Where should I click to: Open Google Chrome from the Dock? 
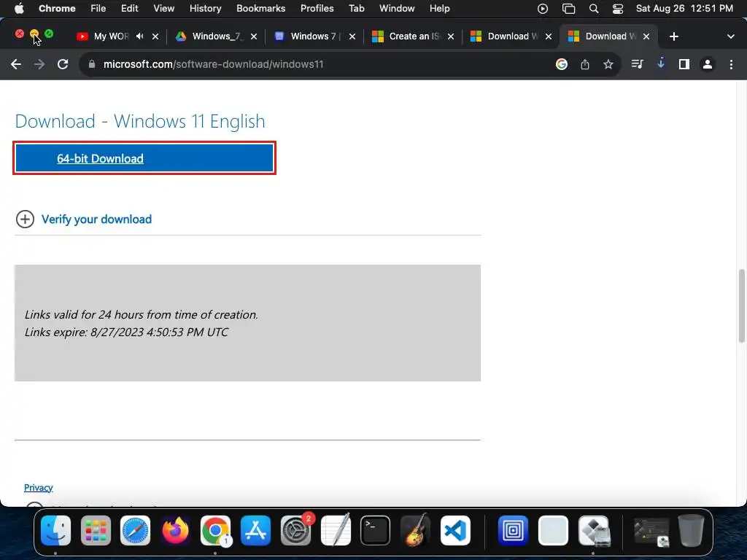[x=215, y=530]
